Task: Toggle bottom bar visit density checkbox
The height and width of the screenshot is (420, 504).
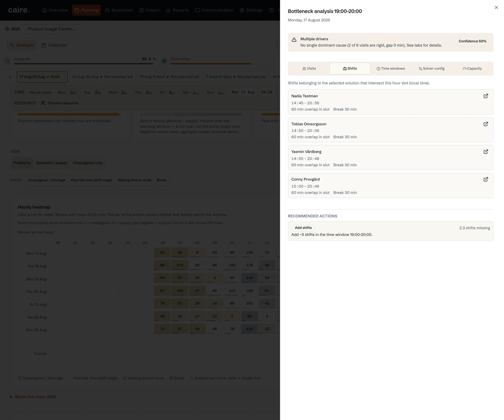Action: tap(191, 378)
